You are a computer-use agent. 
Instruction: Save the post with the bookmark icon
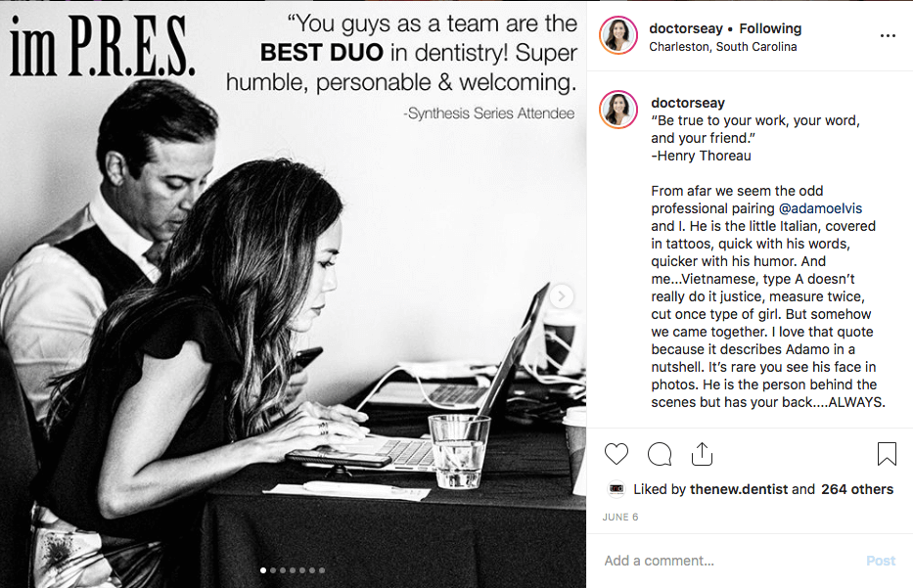pos(887,454)
